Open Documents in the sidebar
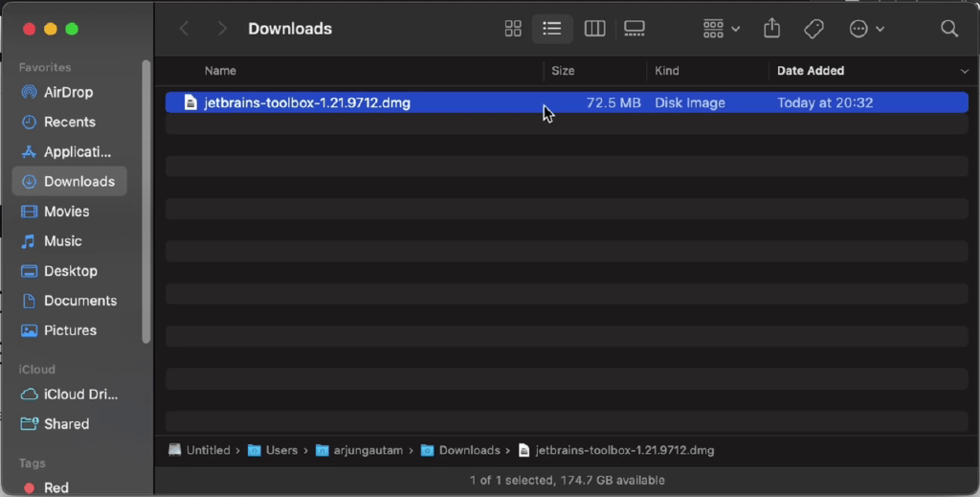The image size is (980, 497). click(x=69, y=301)
